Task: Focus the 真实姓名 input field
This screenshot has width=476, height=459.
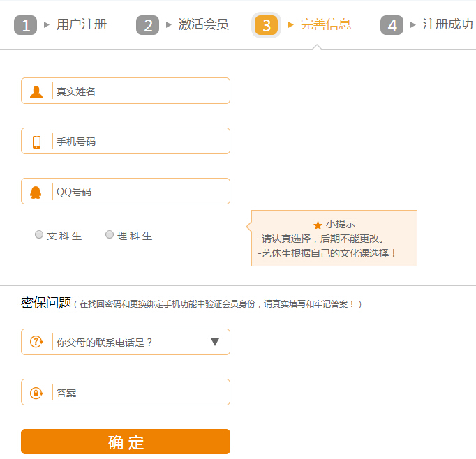Action: (126, 91)
